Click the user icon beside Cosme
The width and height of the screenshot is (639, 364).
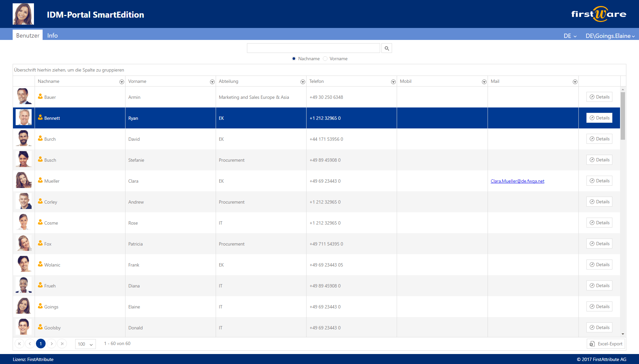[x=40, y=222]
